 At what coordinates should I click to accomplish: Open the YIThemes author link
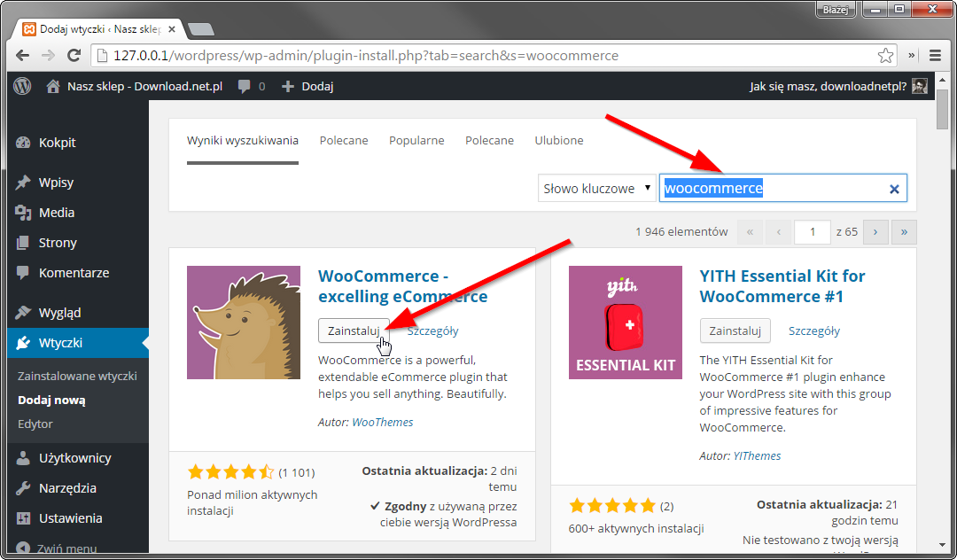point(757,455)
